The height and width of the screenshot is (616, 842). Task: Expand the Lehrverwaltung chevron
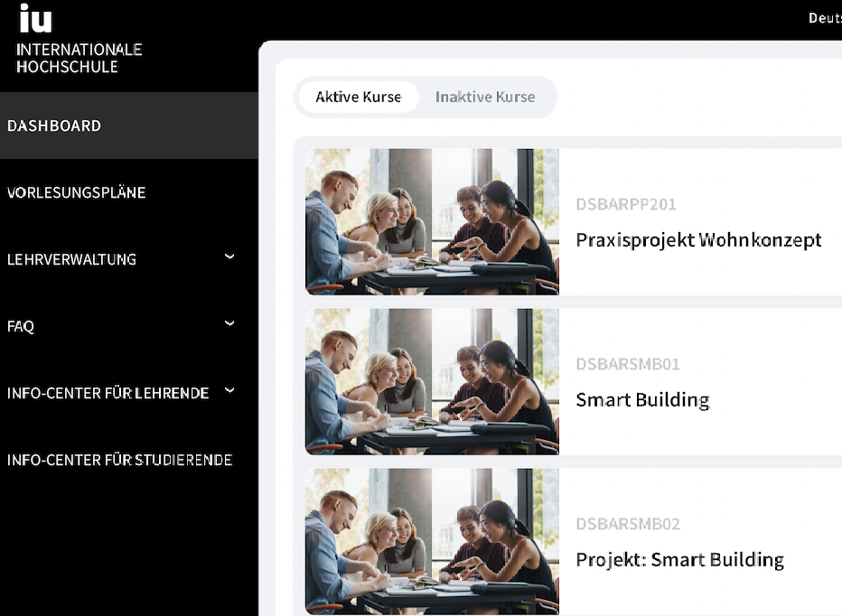coord(229,257)
